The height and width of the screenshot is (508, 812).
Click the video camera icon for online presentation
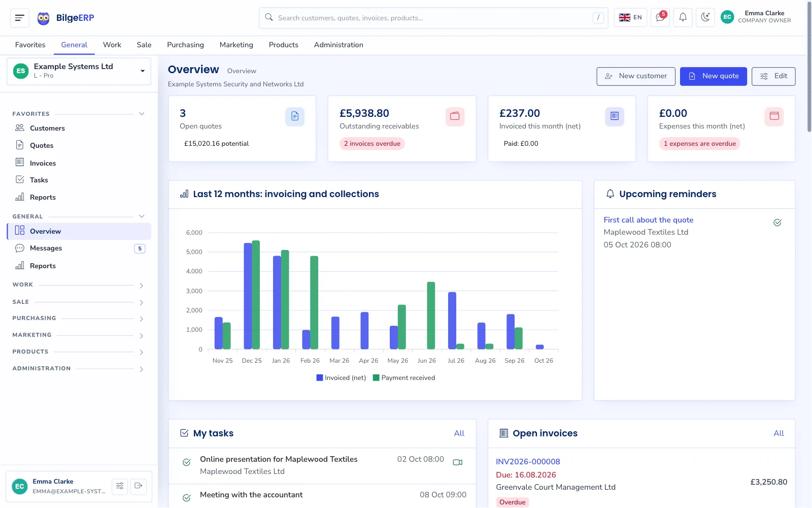(x=458, y=462)
